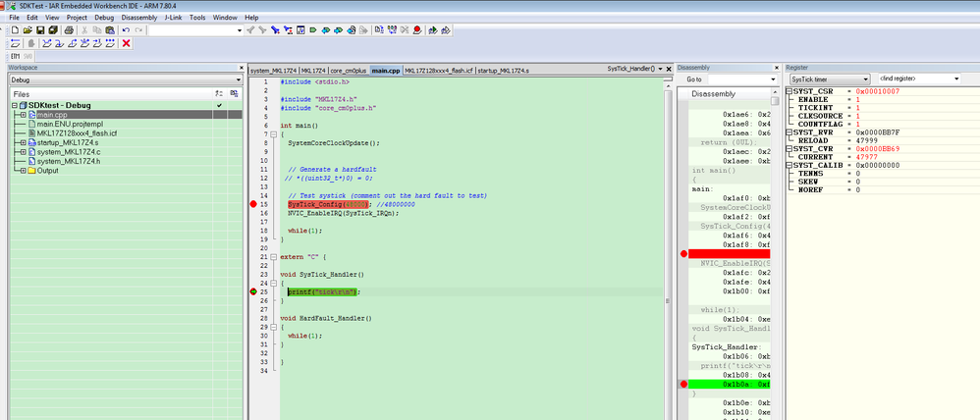Click the Save All toolbar icon

click(52, 29)
